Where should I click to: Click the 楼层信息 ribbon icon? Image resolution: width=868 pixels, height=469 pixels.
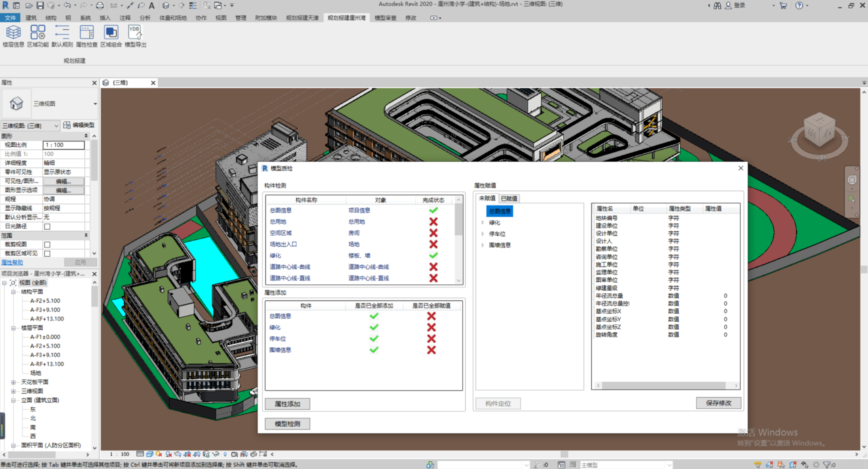click(13, 36)
